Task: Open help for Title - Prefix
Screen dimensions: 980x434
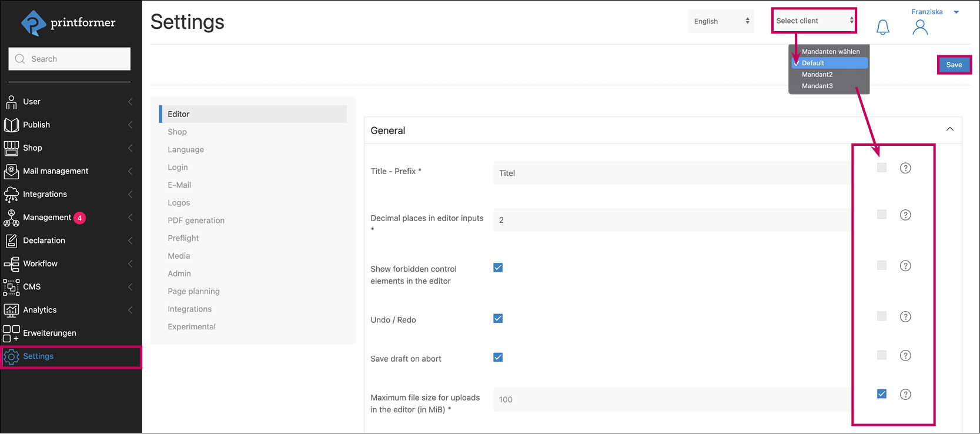Action: (x=905, y=168)
